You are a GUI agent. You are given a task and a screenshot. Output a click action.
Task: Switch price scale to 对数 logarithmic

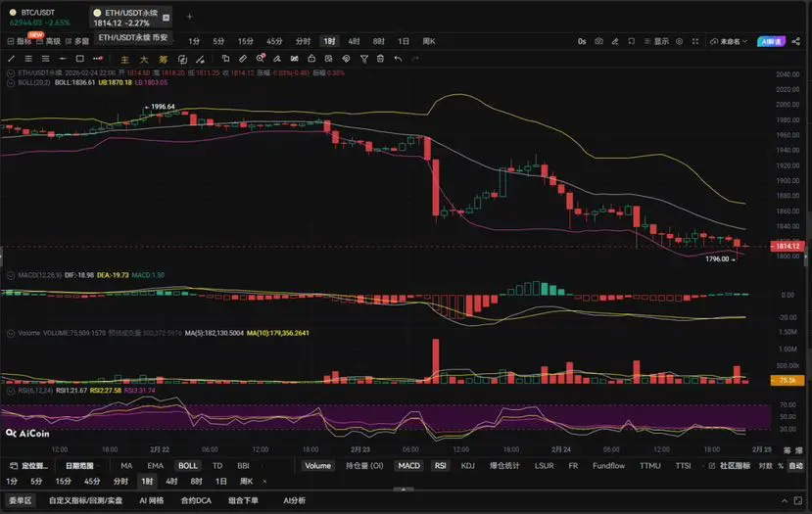(765, 466)
